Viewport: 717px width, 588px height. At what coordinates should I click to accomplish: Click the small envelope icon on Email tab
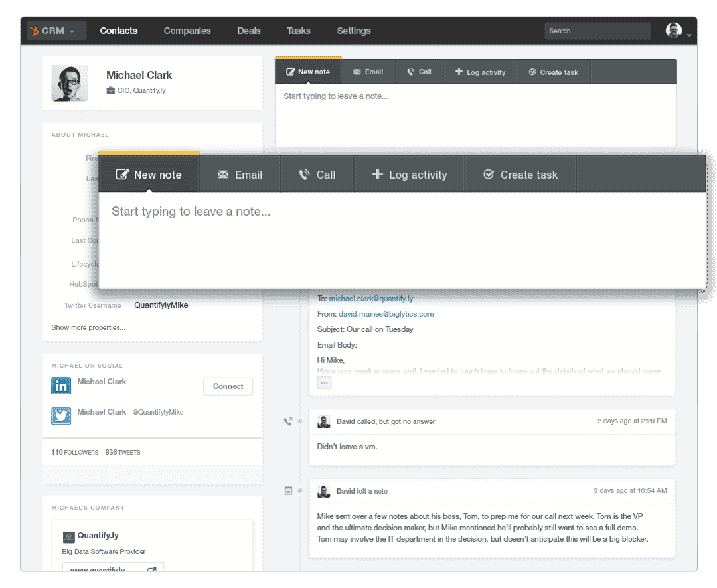pos(357,72)
